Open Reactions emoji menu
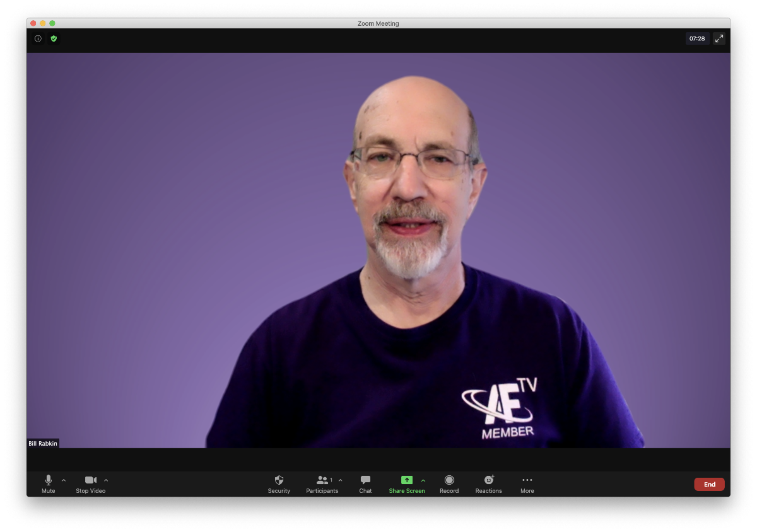Screen dimensions: 757x532 coord(489,484)
